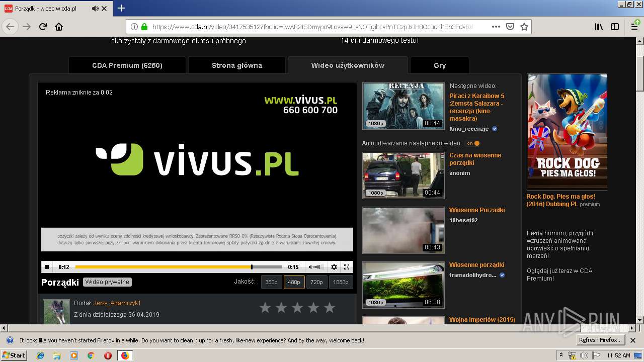
Task: Open the Windows Start menu
Action: pyautogui.click(x=14, y=355)
